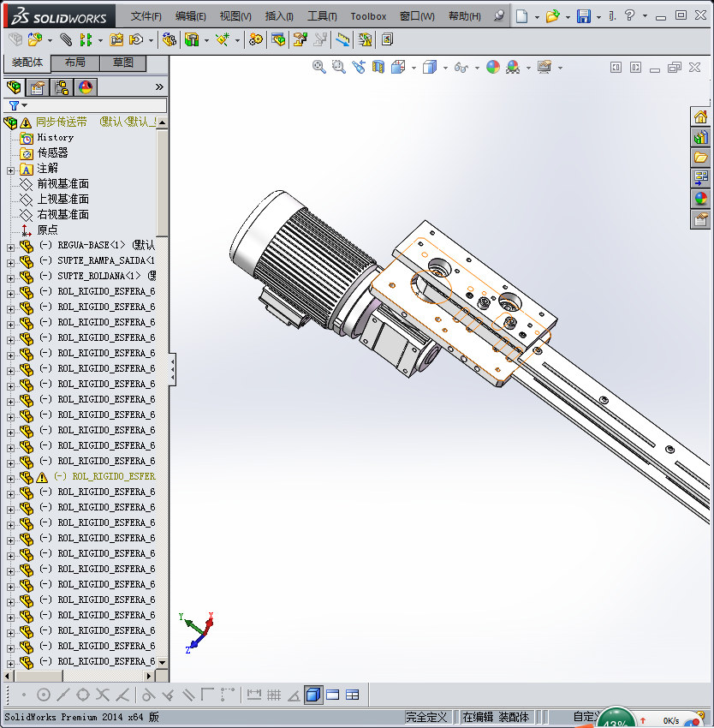Open the 文件(F) menu
The width and height of the screenshot is (714, 728).
click(x=146, y=16)
